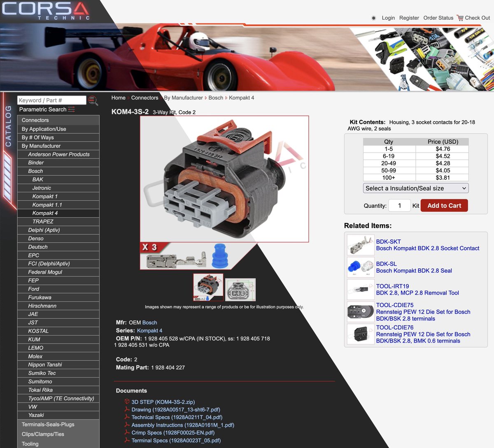
Task: Open Jetronic series
Action: 58,188
